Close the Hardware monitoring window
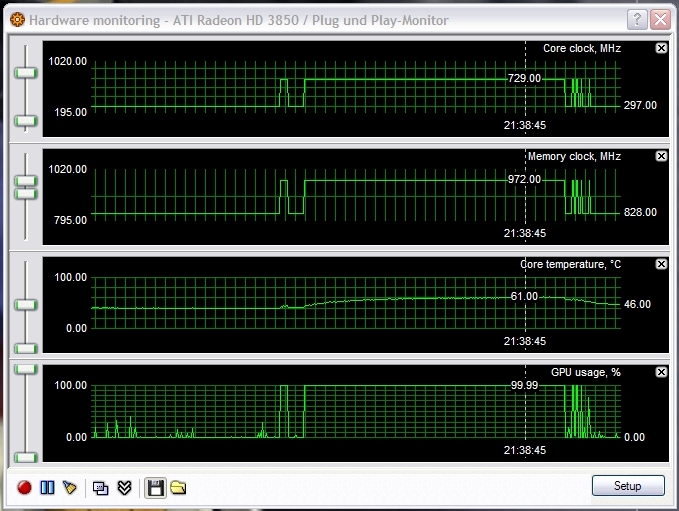Image resolution: width=679 pixels, height=511 pixels. point(660,19)
